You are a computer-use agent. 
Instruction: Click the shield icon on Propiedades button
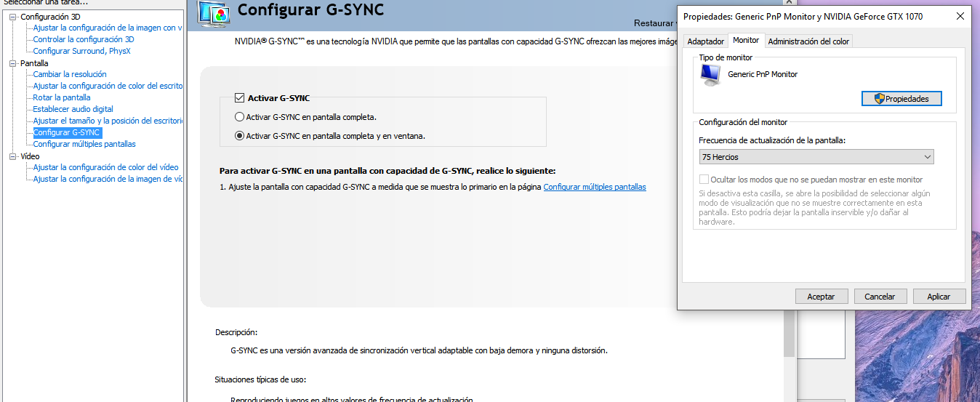(x=879, y=98)
